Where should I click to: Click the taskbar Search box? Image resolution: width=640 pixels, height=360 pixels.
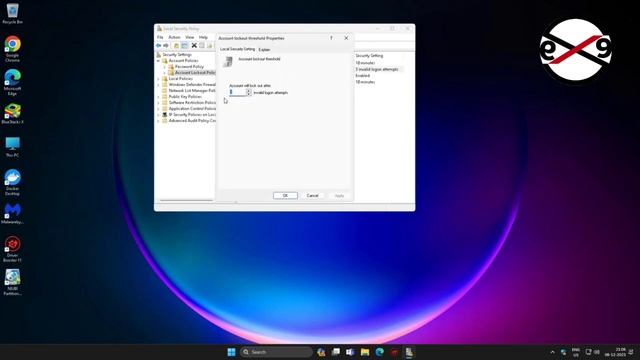[276, 352]
